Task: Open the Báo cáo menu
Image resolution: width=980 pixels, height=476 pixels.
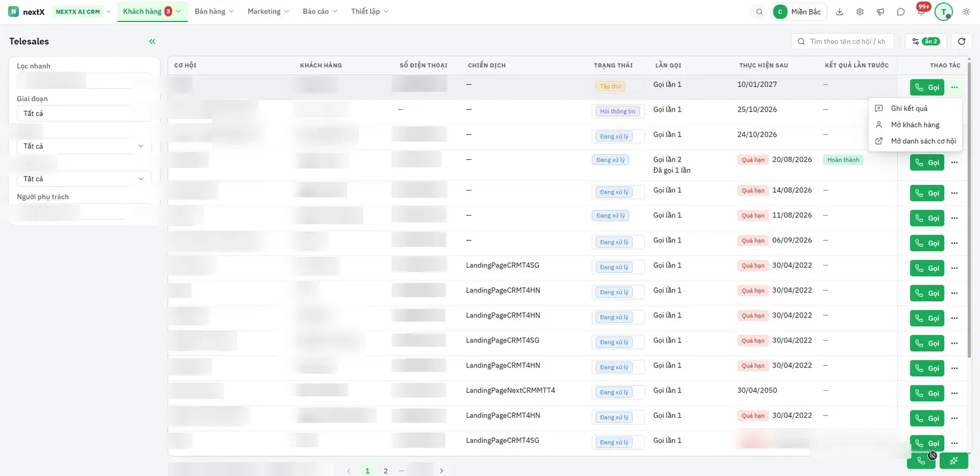Action: [320, 12]
